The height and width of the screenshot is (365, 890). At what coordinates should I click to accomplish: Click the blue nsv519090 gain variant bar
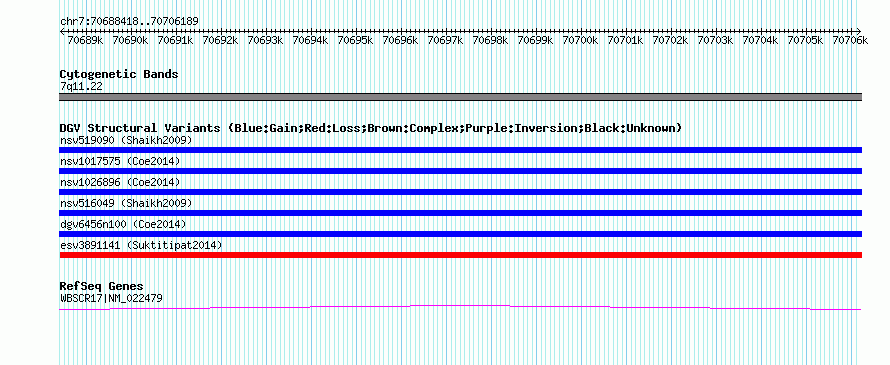pyautogui.click(x=460, y=150)
